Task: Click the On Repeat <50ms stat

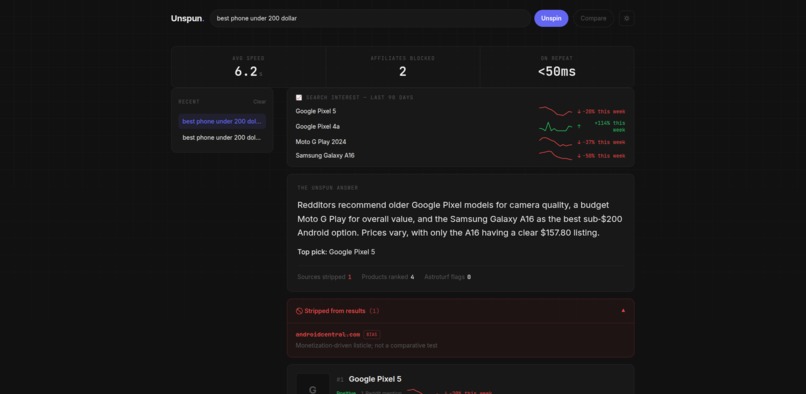Action: coord(557,67)
